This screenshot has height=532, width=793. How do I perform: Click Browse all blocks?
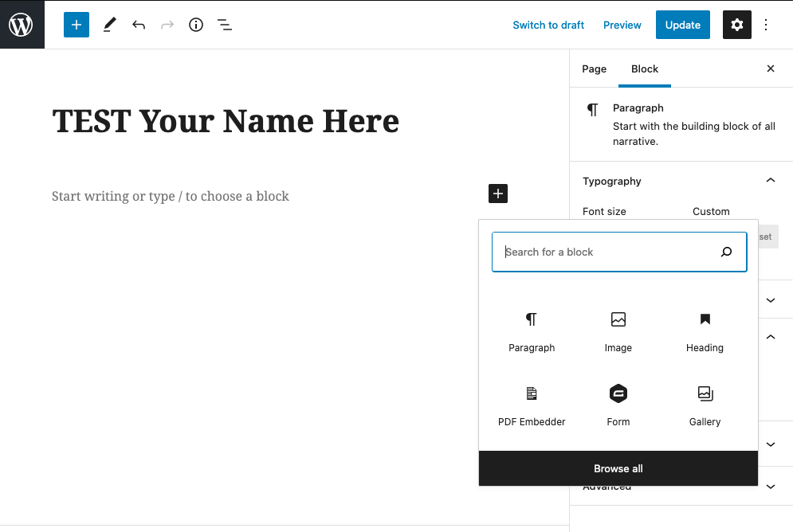tap(618, 468)
